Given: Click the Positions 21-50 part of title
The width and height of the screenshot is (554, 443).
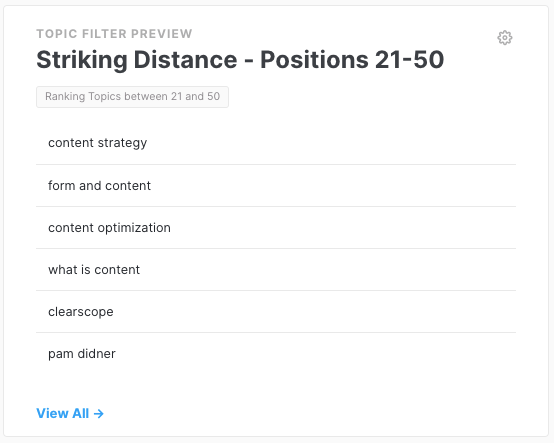Looking at the screenshot, I should tap(352, 59).
